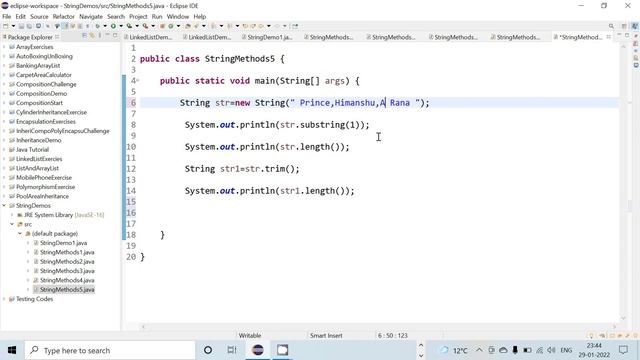
Task: Maximize the editor area
Action: pyautogui.click(x=627, y=36)
